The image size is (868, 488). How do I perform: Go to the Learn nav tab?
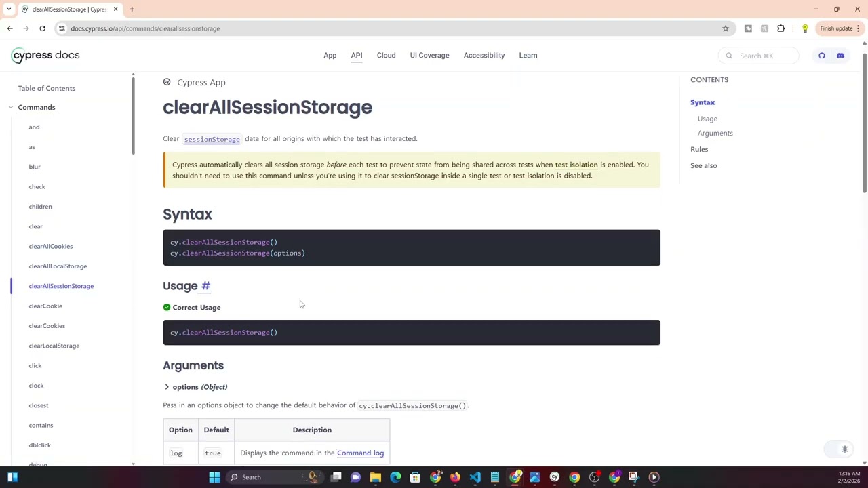pos(528,56)
